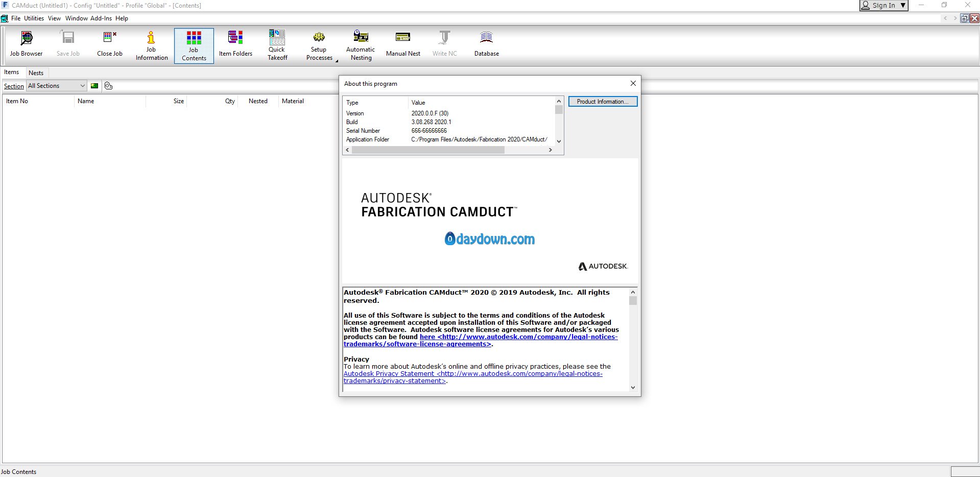The image size is (980, 477).
Task: Open the View menu
Action: point(54,18)
